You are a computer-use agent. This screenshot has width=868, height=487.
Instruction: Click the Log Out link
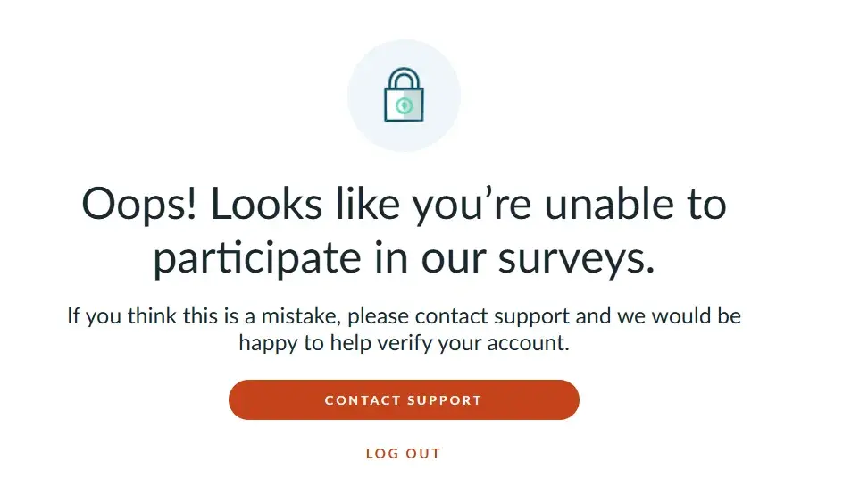click(403, 454)
